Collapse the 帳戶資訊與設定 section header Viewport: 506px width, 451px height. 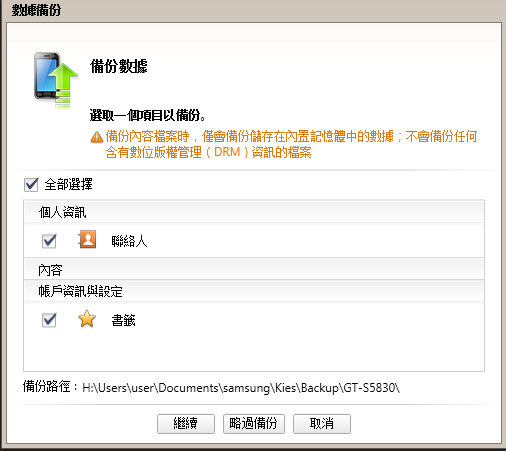click(x=254, y=291)
